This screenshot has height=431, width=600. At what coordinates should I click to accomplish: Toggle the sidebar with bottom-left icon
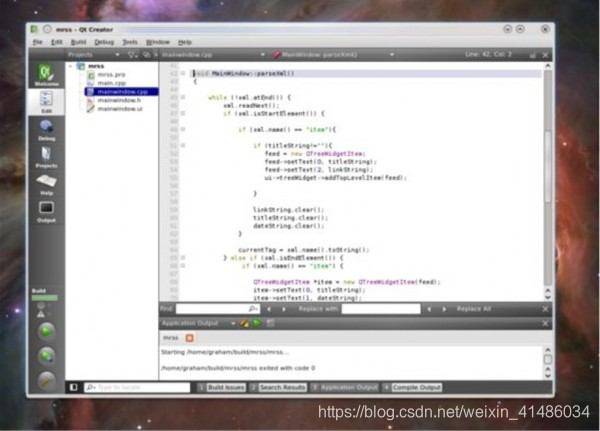tap(73, 387)
